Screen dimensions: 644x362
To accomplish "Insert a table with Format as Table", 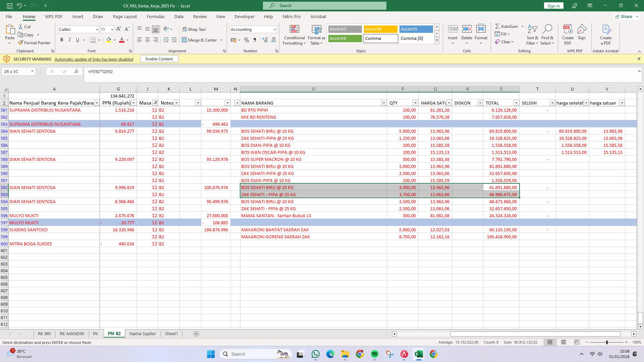I will point(316,35).
